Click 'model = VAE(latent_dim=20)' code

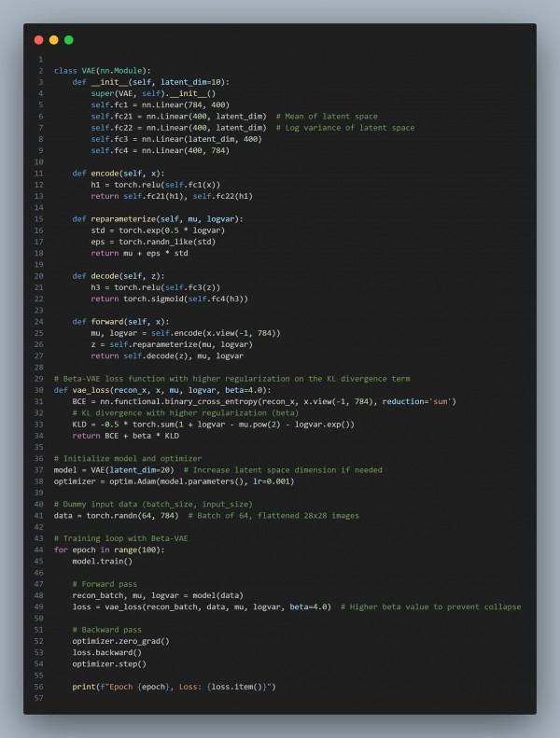tap(114, 470)
